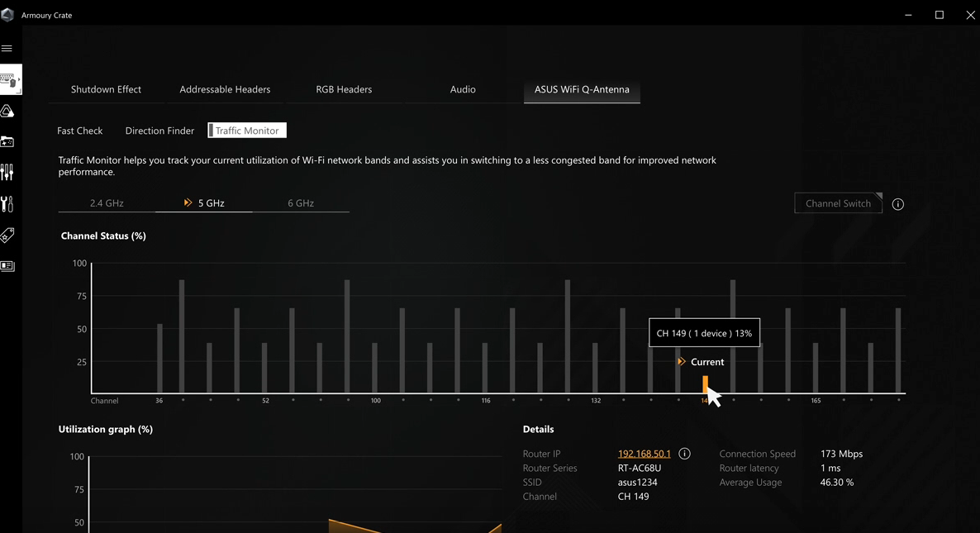Open router IP link 192.168.50.1
The height and width of the screenshot is (533, 980).
point(644,454)
